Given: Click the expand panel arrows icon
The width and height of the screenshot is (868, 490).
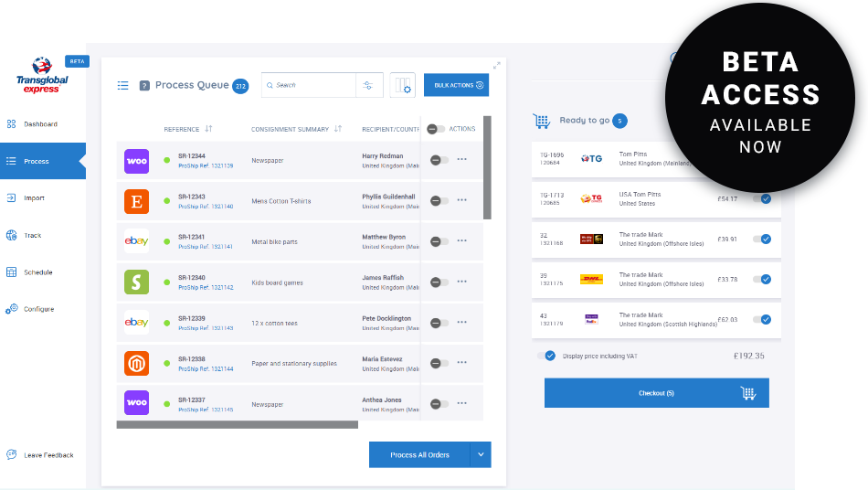Looking at the screenshot, I should click(496, 65).
